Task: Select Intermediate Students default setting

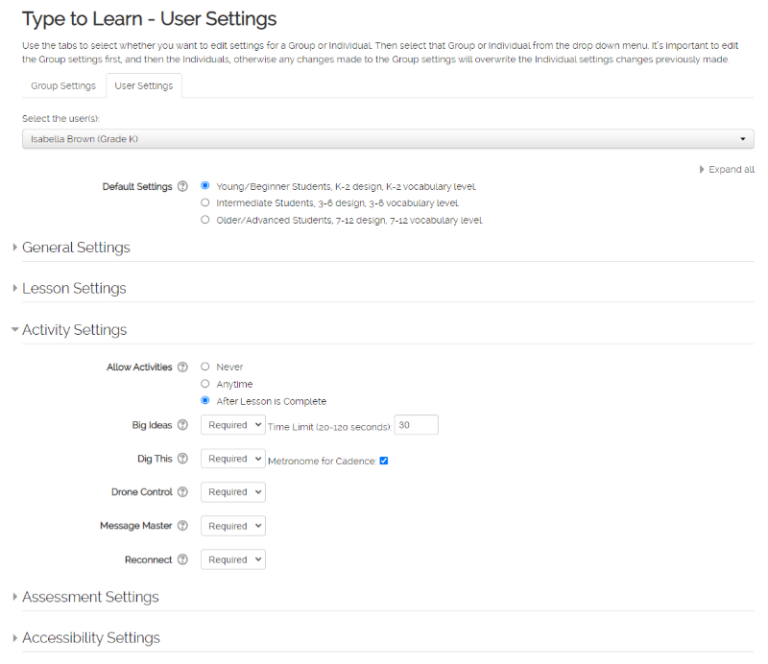Action: click(x=205, y=203)
